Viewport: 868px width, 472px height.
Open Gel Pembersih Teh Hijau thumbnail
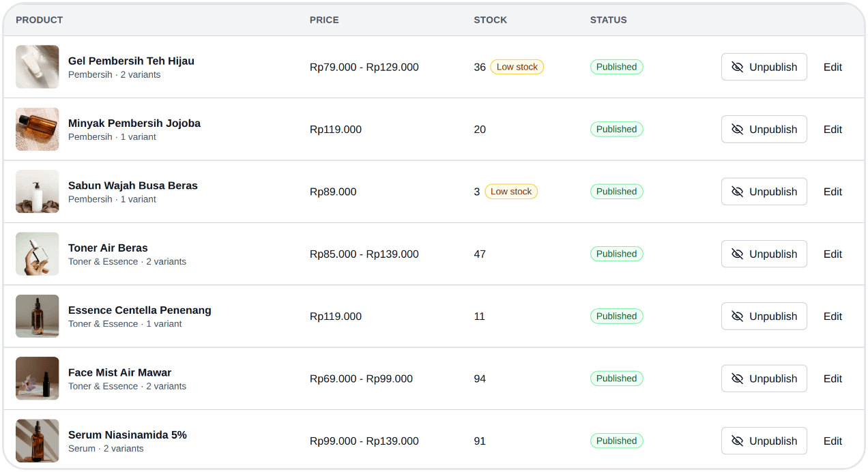(x=38, y=67)
